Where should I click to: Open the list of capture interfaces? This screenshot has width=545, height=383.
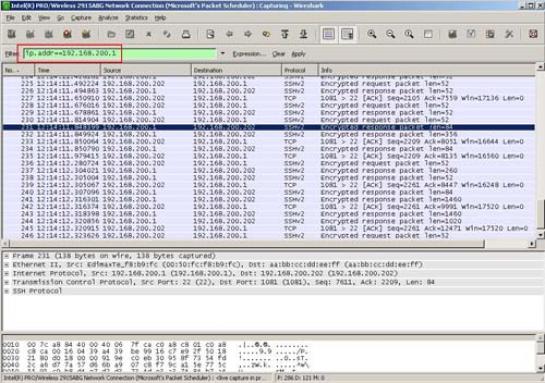click(11, 34)
